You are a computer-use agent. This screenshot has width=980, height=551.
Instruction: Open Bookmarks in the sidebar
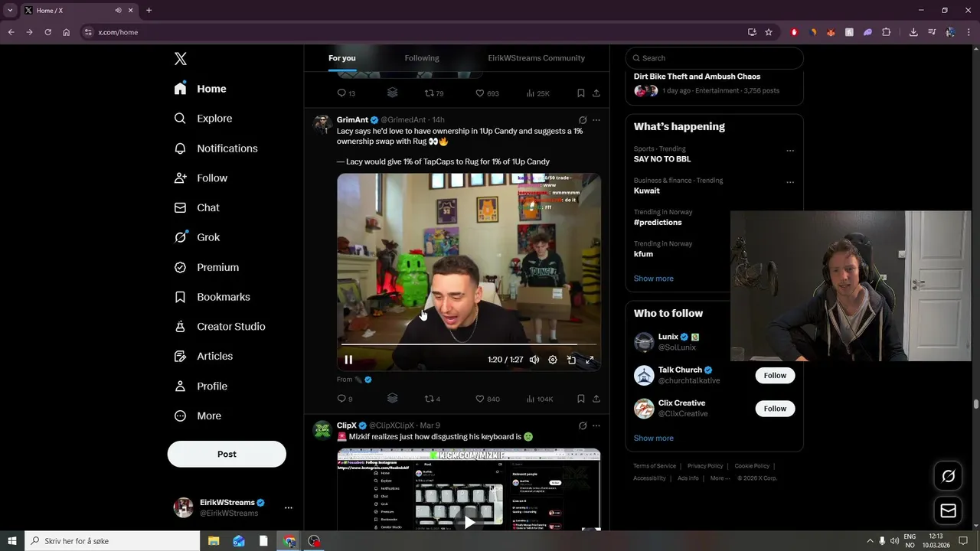(213, 297)
